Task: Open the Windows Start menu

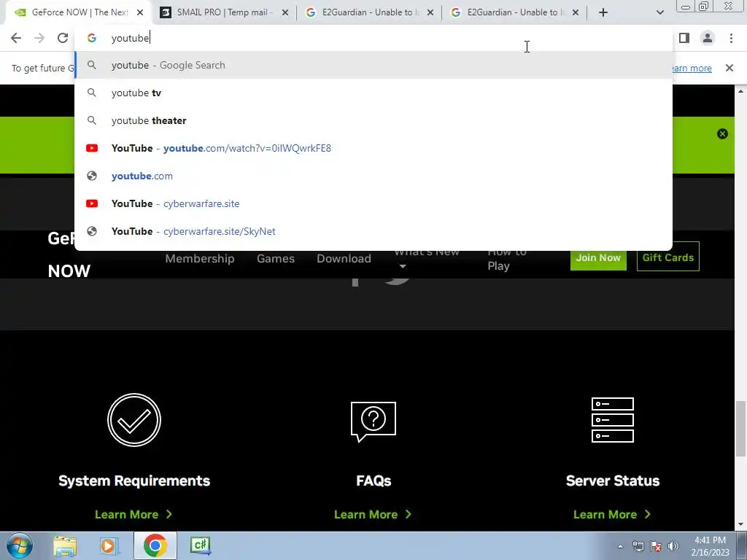Action: click(18, 545)
